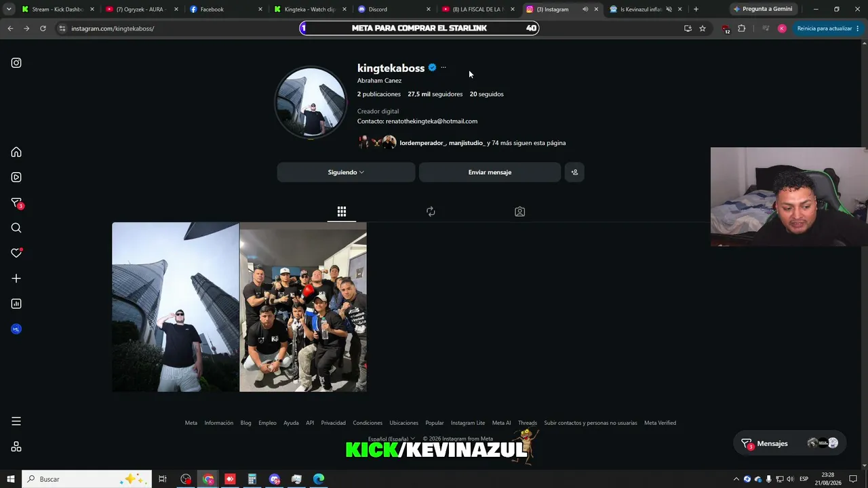The image size is (868, 488).
Task: Click the install app icon in address bar
Action: [688, 28]
